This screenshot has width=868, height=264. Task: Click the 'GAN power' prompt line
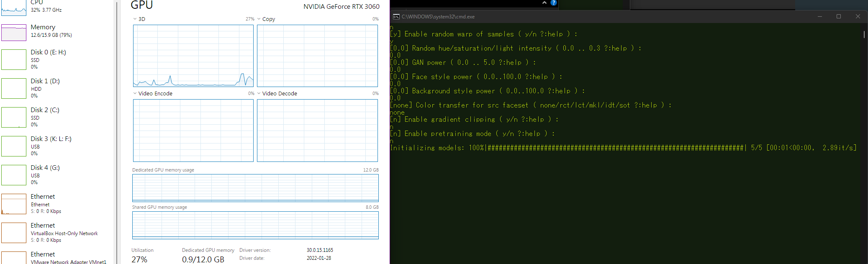[463, 62]
